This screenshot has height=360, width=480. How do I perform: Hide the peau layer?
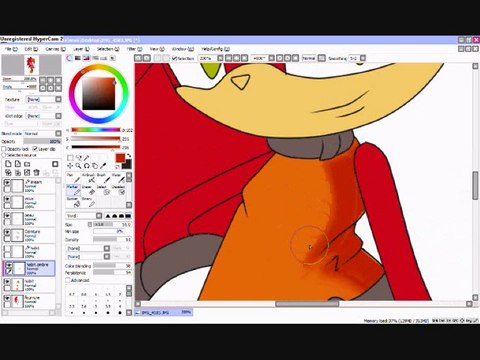7,215
